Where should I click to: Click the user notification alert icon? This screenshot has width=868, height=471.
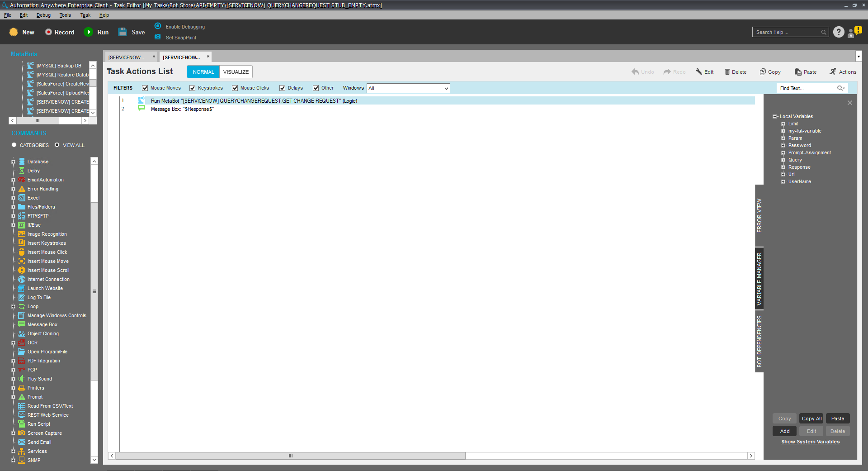point(854,32)
